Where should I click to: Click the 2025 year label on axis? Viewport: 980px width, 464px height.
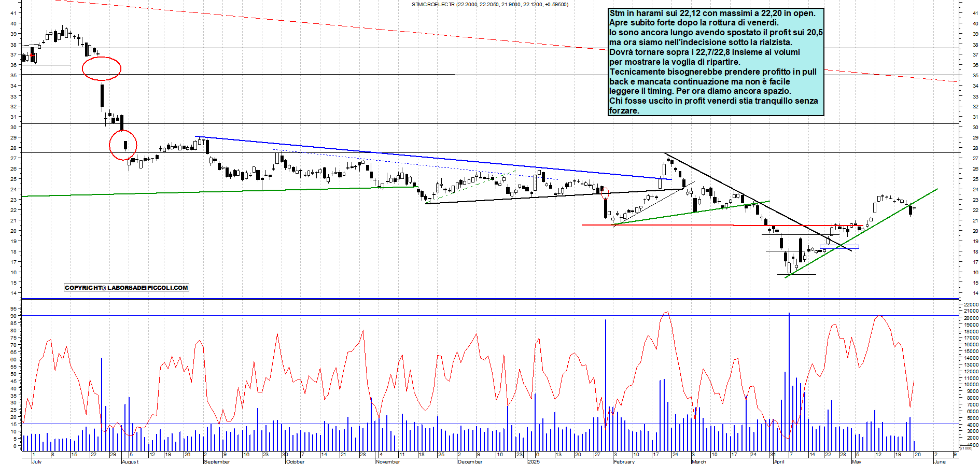pyautogui.click(x=533, y=461)
